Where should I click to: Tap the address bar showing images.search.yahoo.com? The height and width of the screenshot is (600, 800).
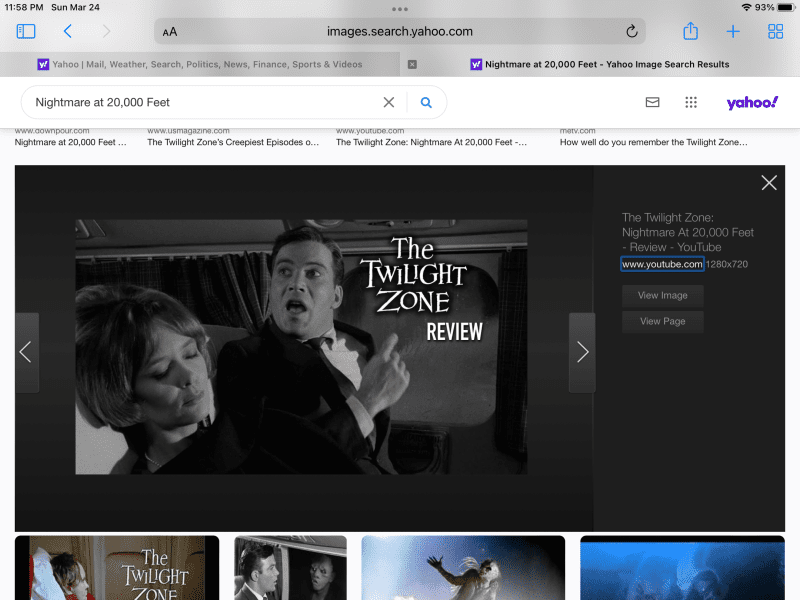point(400,32)
